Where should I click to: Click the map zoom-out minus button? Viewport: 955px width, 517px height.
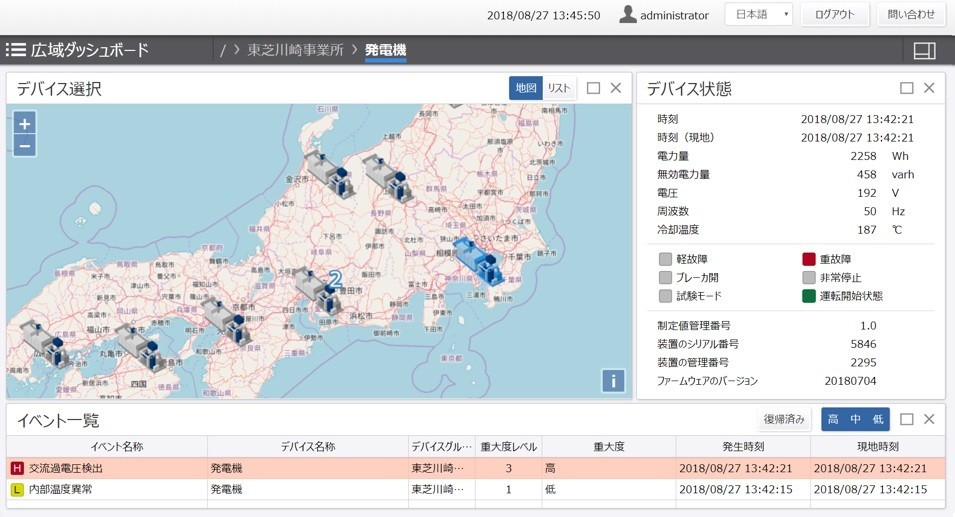point(25,146)
